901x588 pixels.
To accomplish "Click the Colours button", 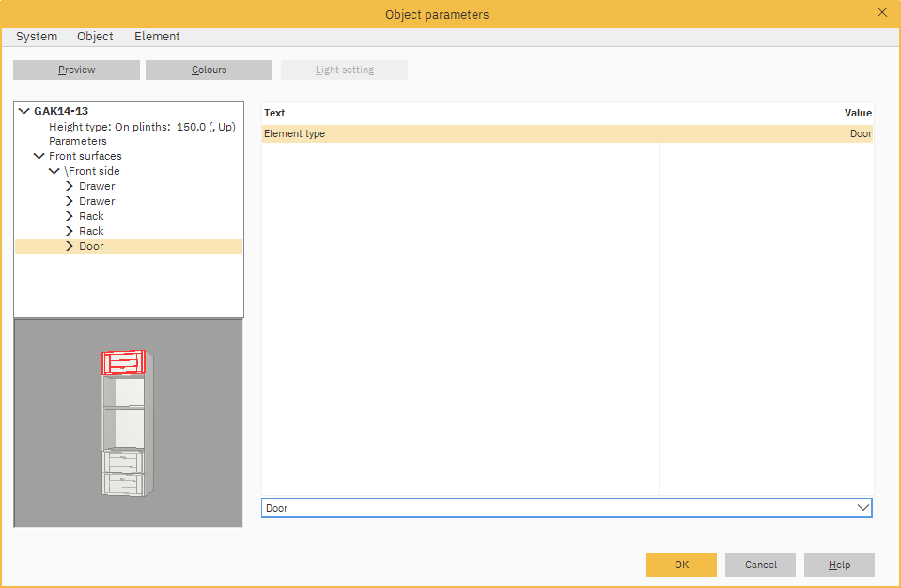I will (208, 69).
